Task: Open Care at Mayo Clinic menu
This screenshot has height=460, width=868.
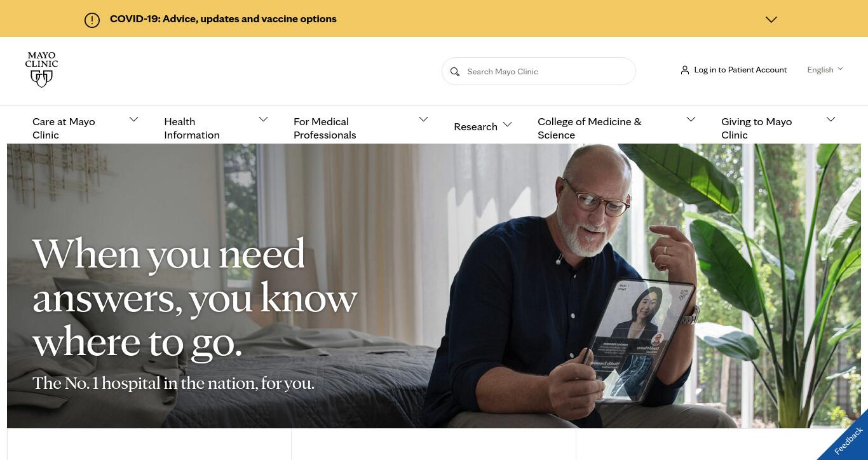Action: [x=64, y=128]
